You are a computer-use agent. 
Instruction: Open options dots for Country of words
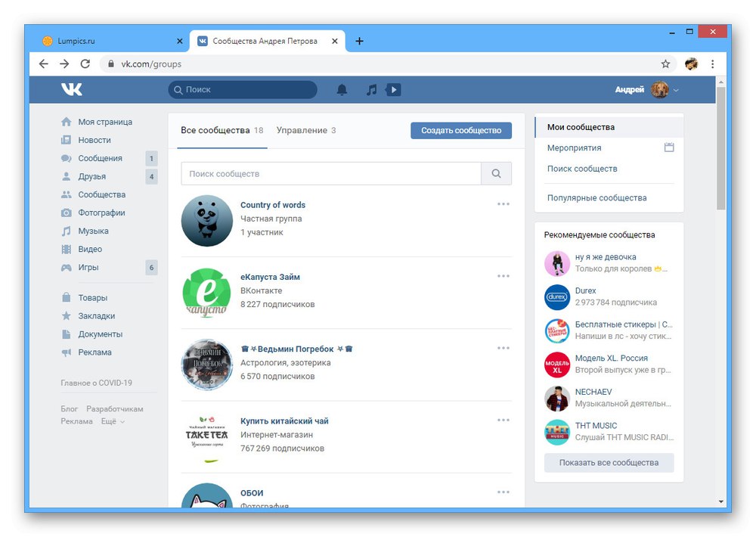(503, 204)
